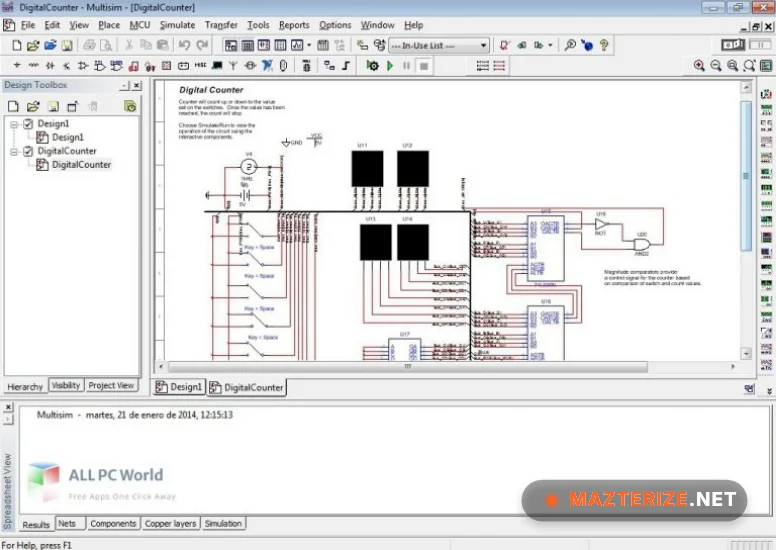
Task: Open the Grapher dropdown arrow in the toolbar
Action: coord(309,46)
